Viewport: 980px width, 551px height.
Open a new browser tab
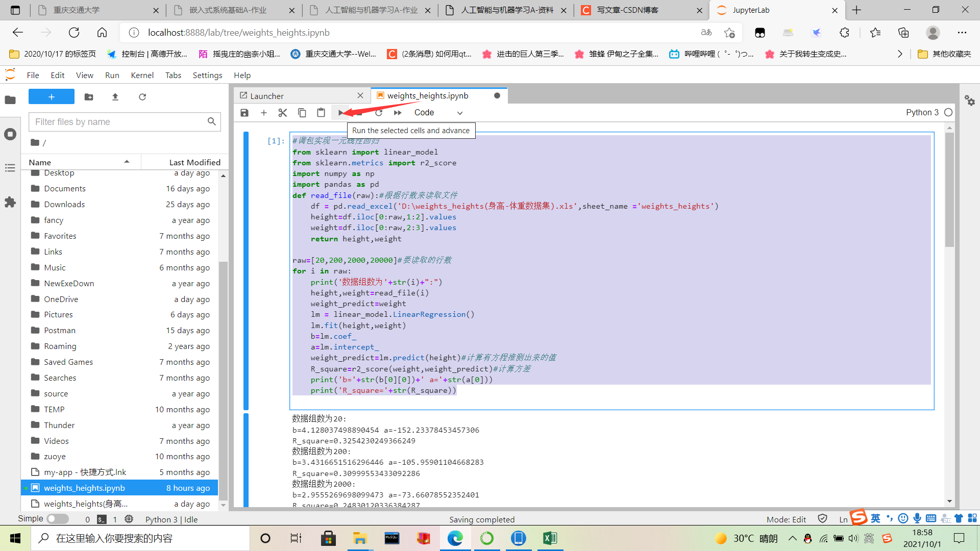click(x=856, y=10)
